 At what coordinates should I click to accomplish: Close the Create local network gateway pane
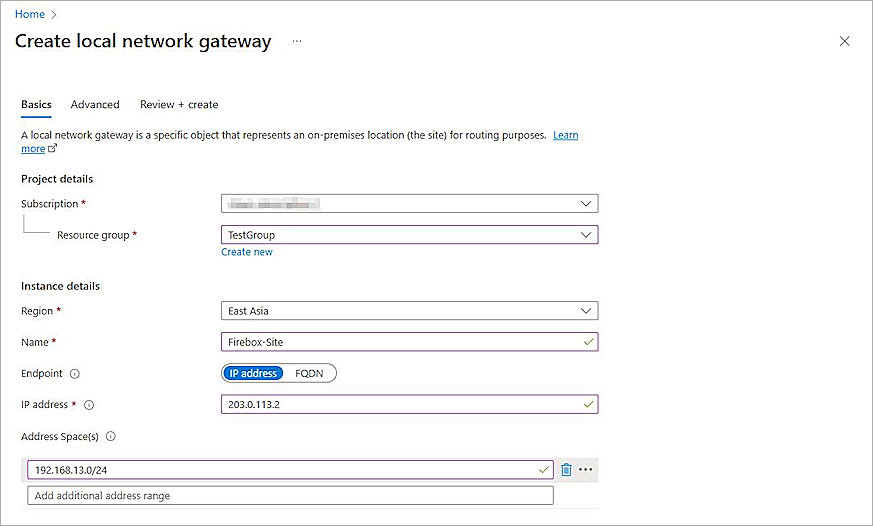[844, 41]
